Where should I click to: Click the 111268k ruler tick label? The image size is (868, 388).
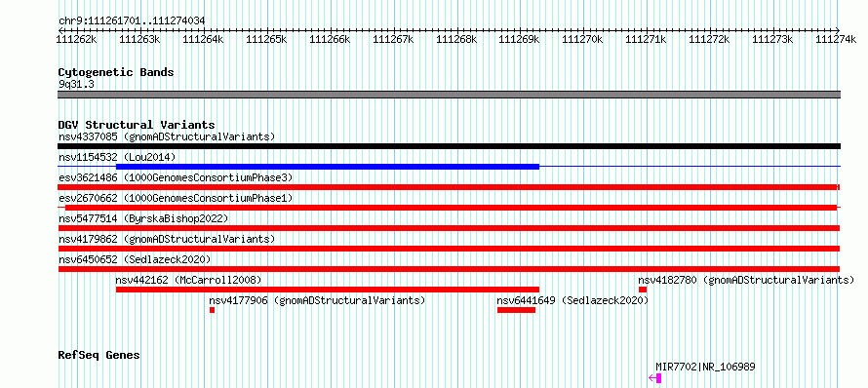coord(456,39)
